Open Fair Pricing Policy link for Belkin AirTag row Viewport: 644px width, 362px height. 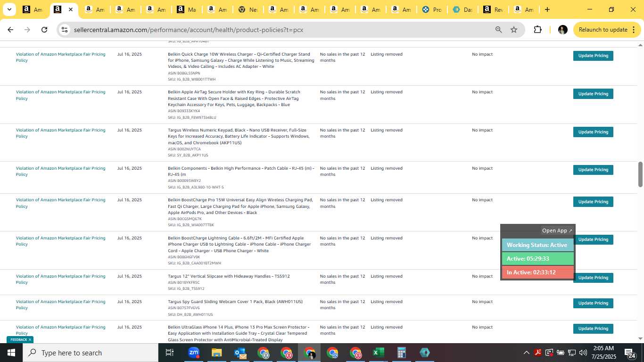click(61, 95)
